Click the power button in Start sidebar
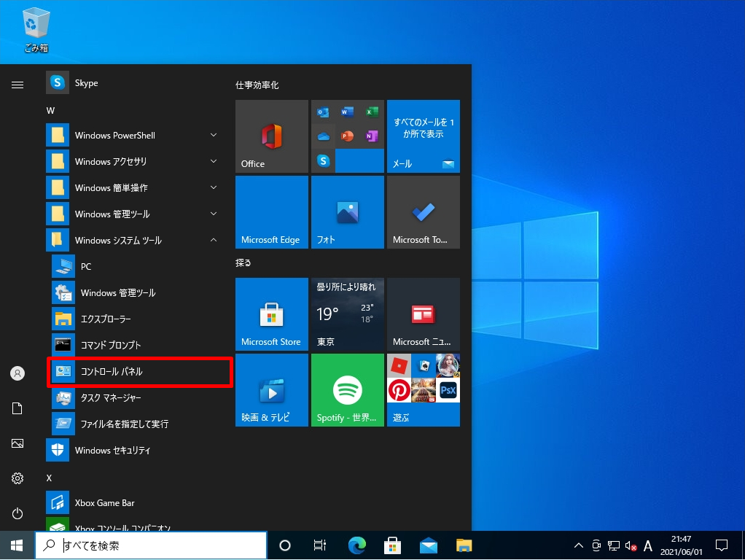 coord(17,513)
